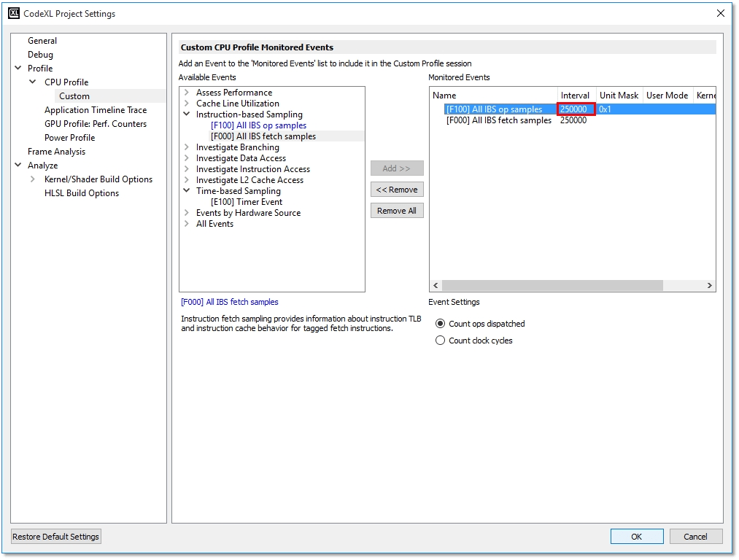The height and width of the screenshot is (560, 739).
Task: Open Frame Analysis settings
Action: 57,151
